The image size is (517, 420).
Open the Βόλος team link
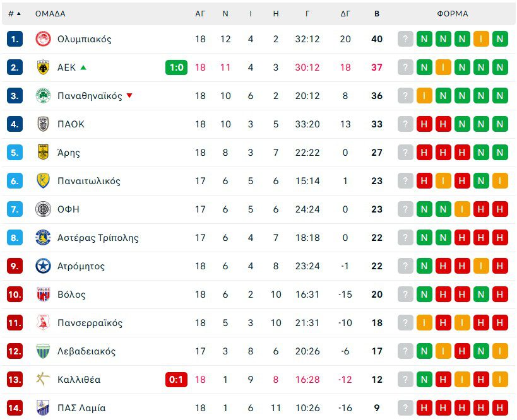pyautogui.click(x=71, y=295)
